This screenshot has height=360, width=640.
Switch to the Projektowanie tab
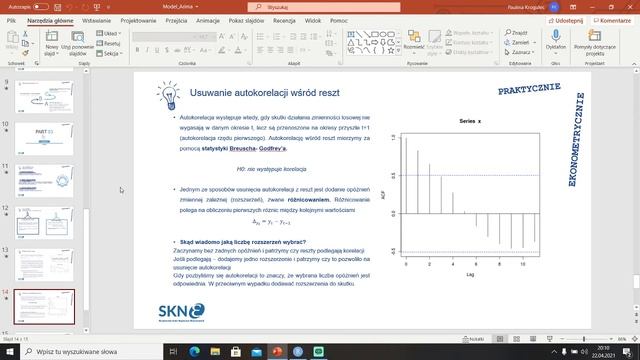pos(138,20)
